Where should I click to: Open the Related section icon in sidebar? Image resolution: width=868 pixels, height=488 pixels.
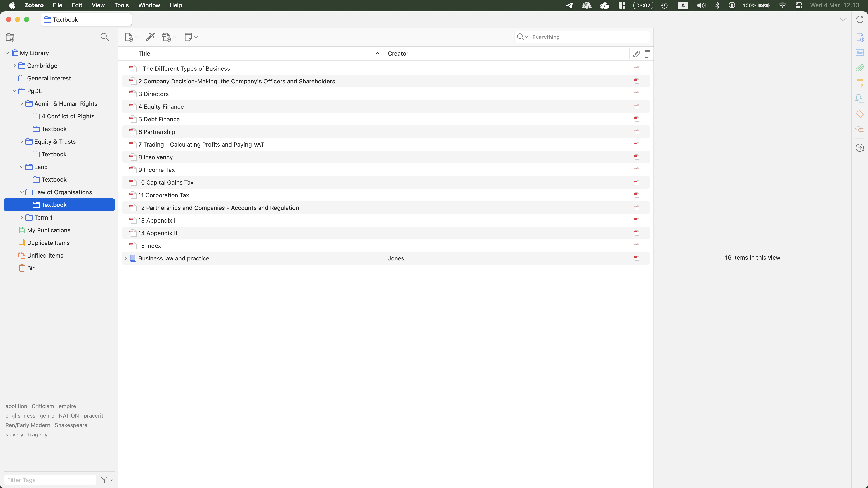click(x=860, y=129)
